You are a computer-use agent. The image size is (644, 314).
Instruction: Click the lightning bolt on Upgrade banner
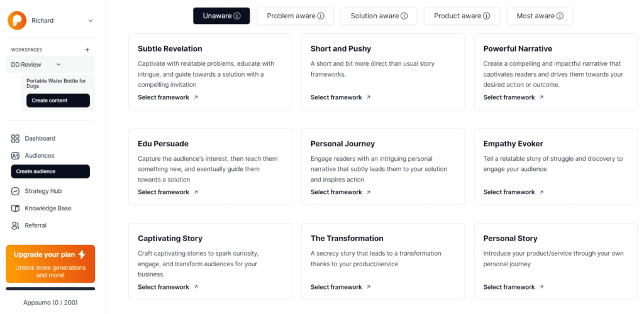[x=82, y=254]
